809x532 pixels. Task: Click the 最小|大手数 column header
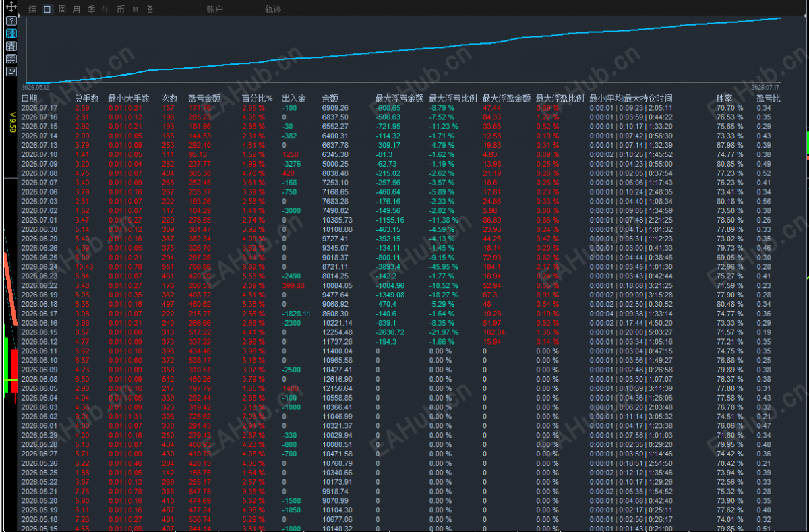click(x=129, y=98)
